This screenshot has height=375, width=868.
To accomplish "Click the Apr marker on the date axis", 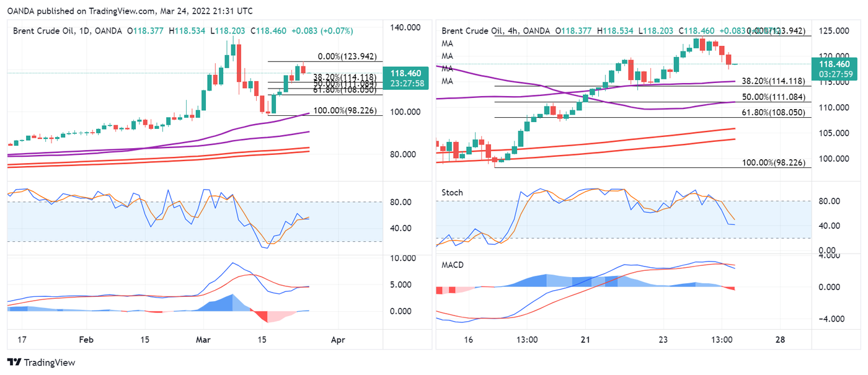I will point(338,340).
